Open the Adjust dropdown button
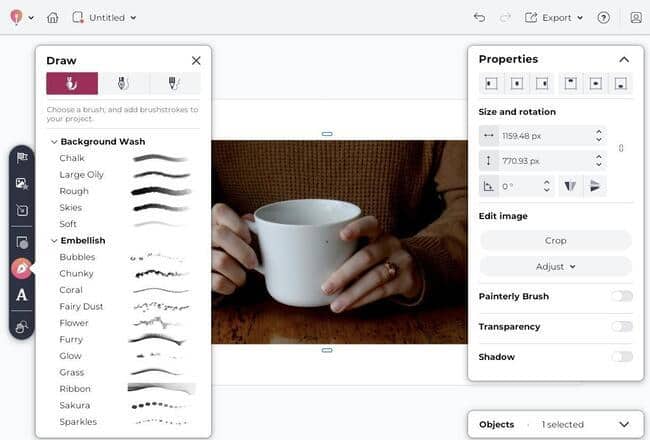The image size is (650, 440). click(555, 266)
